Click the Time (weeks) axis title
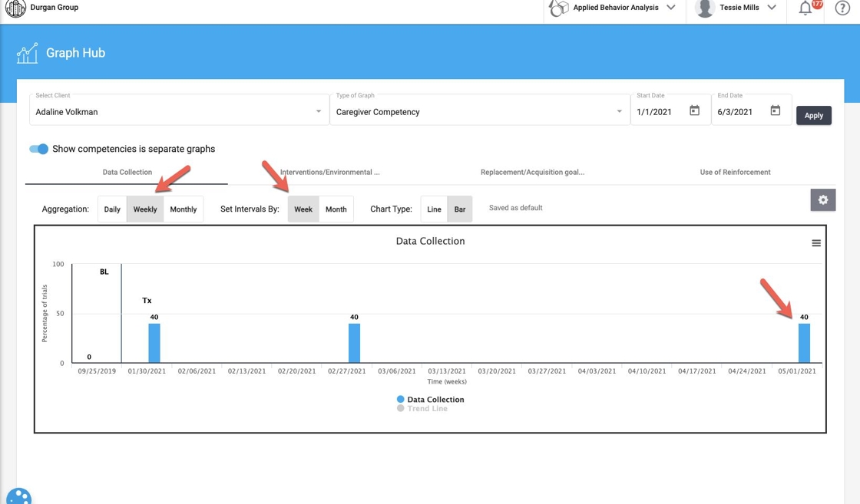This screenshot has width=860, height=504. (x=447, y=381)
